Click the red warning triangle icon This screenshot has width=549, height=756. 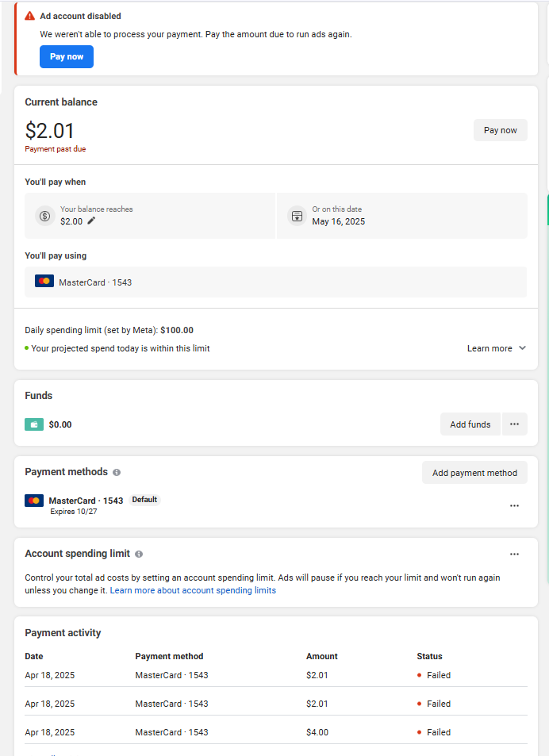(x=30, y=16)
